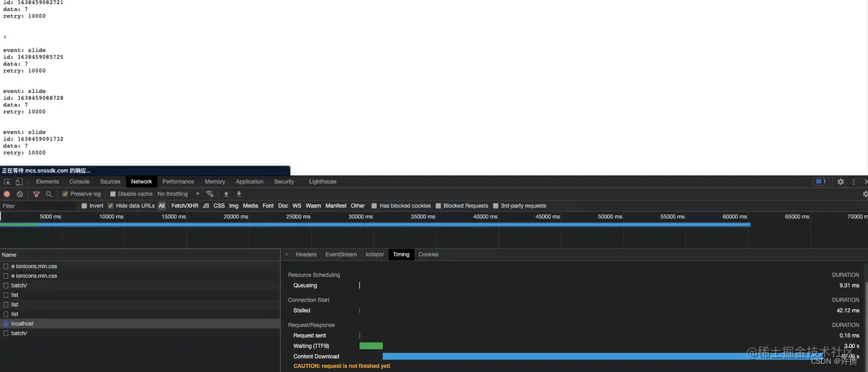This screenshot has width=868, height=372.
Task: Filter requests by Manifest
Action: [336, 206]
